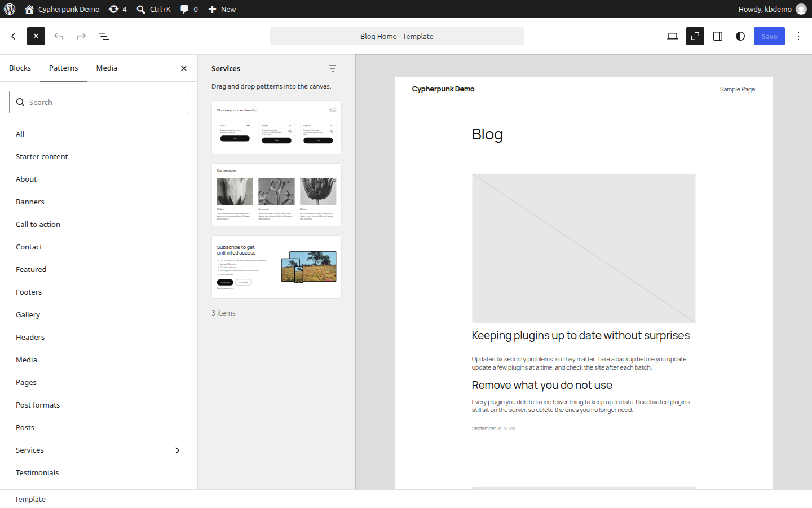Open the Ctrl+K command palette search
This screenshot has width=812, height=508.
tap(153, 9)
